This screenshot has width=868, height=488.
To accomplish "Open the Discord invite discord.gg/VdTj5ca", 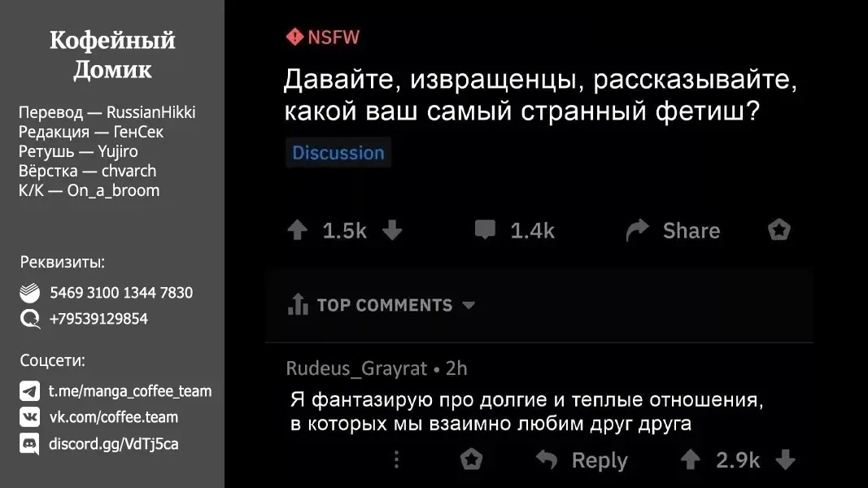I will (x=113, y=444).
